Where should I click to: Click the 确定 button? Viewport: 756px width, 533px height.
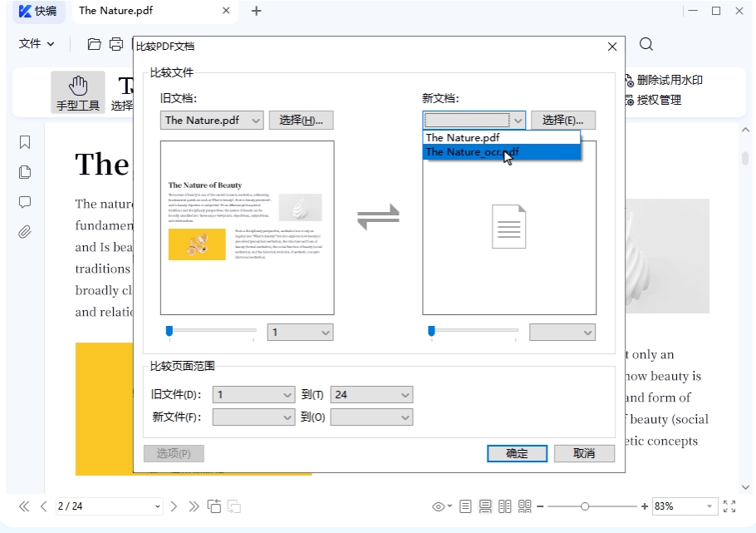[517, 453]
